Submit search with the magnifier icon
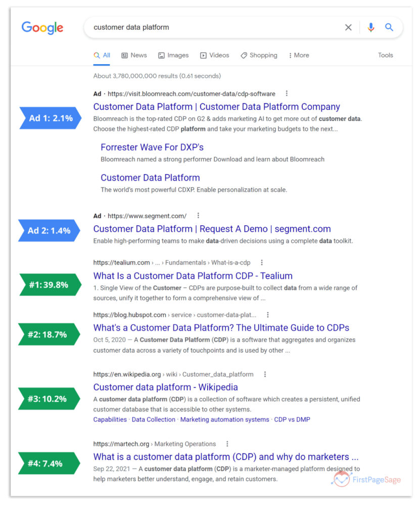420x506 pixels. 389,27
